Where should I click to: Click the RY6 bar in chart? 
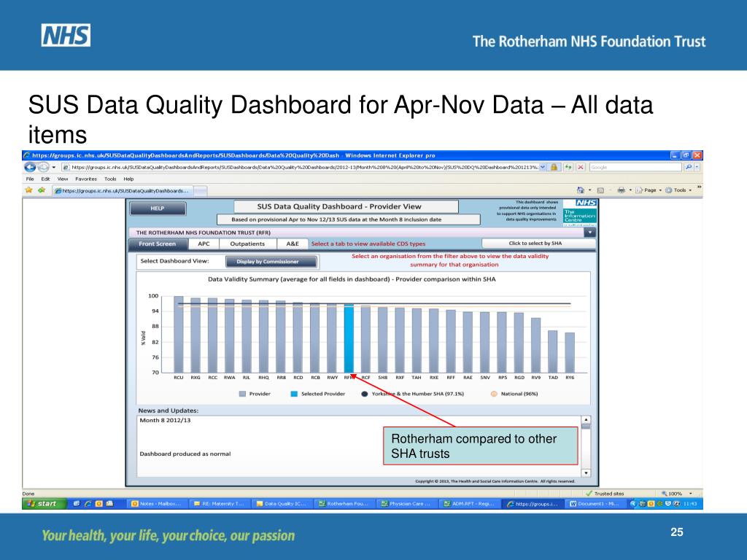(x=570, y=352)
